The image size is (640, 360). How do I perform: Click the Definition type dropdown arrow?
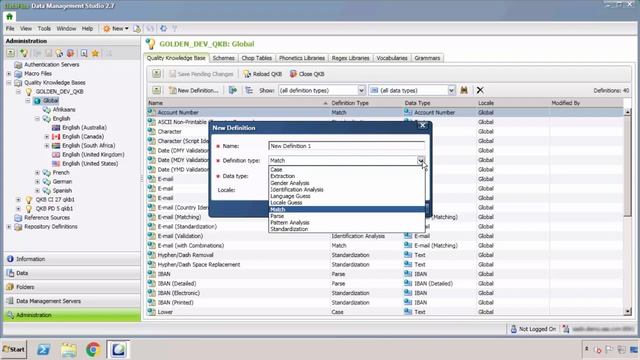(x=420, y=160)
